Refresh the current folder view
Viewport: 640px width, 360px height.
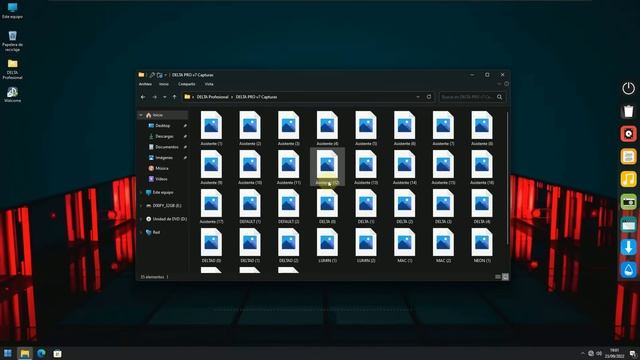tap(429, 97)
